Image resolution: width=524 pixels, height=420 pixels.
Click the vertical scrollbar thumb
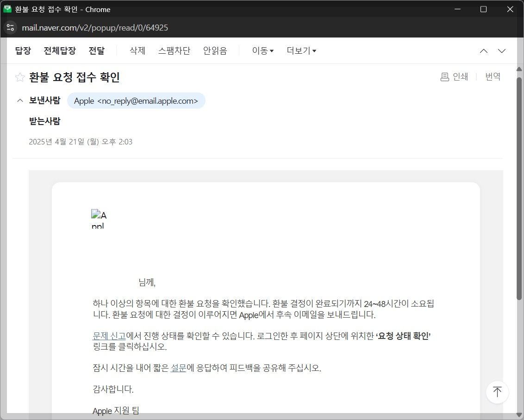point(519,189)
